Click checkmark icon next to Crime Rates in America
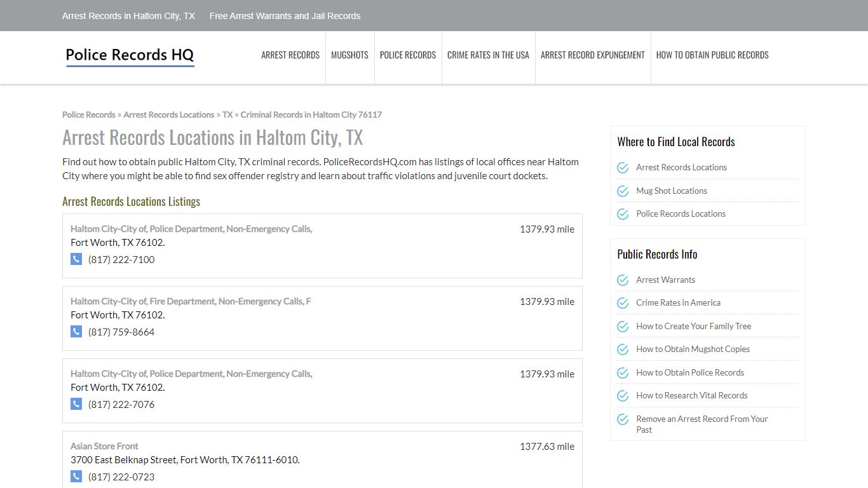 click(623, 303)
